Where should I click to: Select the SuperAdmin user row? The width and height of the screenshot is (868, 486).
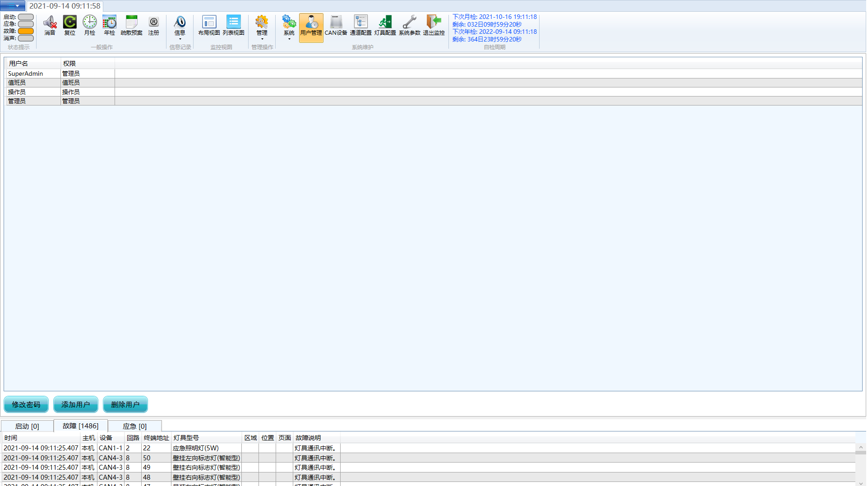coord(26,73)
